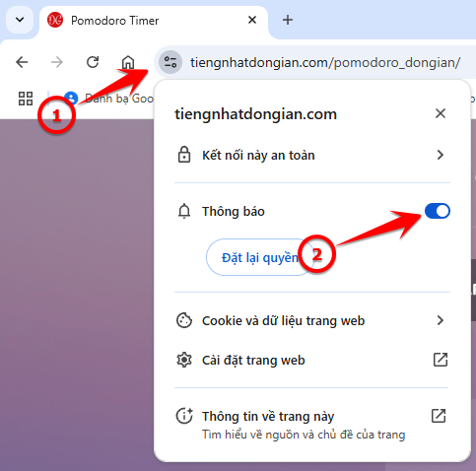Open the tab search dropdown arrow
This screenshot has width=476, height=471.
click(20, 20)
